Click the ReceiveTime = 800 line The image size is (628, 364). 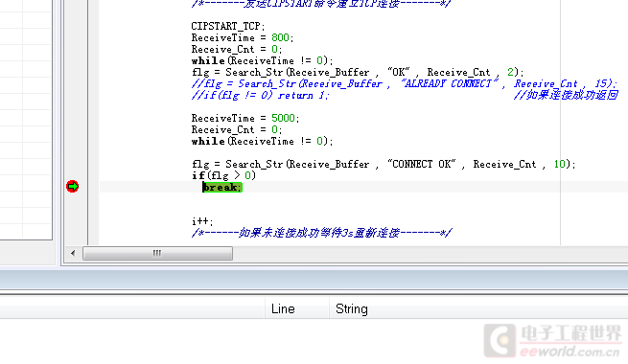click(243, 37)
